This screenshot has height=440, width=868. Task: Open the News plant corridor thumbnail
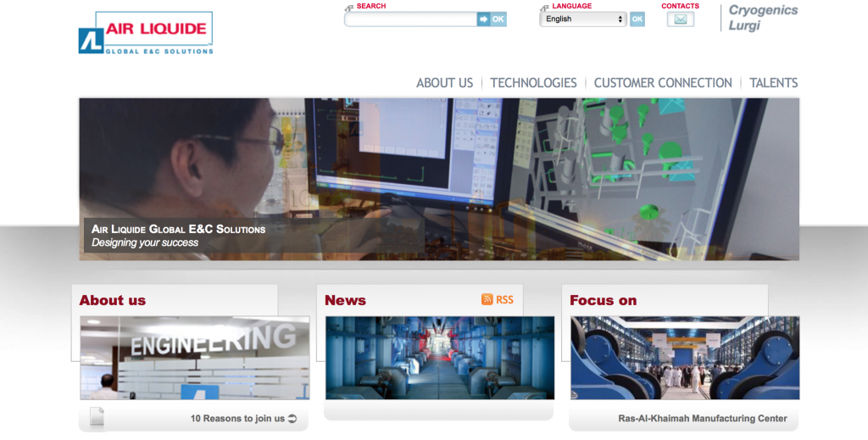(x=440, y=358)
